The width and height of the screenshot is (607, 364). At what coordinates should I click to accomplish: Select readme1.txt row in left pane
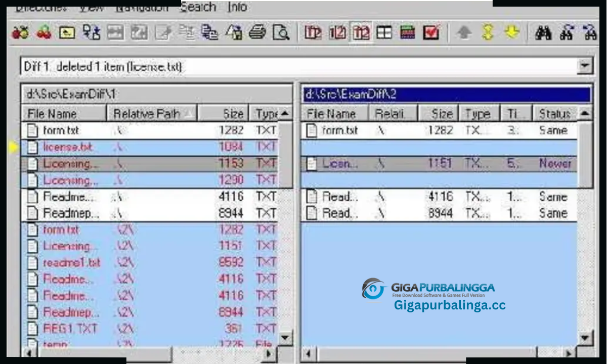[150, 263]
